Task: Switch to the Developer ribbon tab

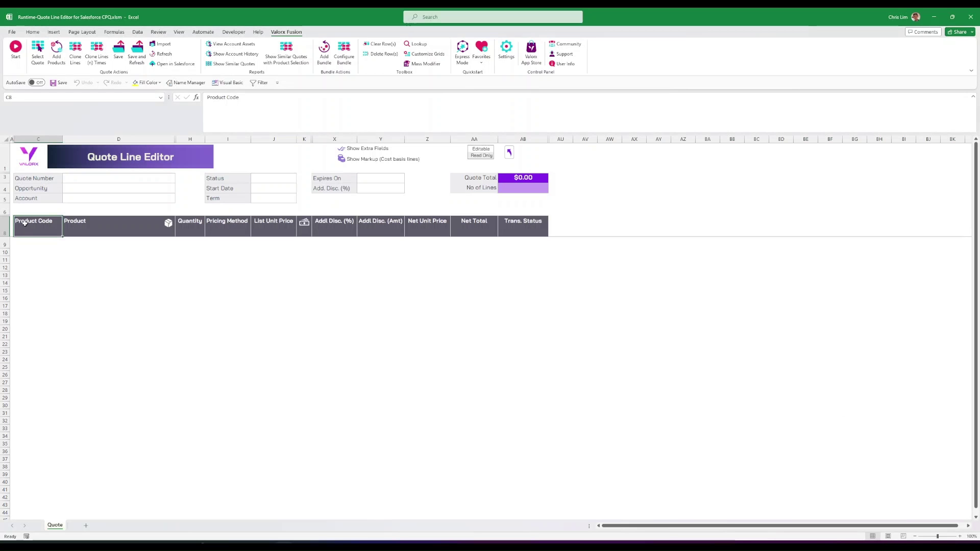Action: pyautogui.click(x=233, y=32)
